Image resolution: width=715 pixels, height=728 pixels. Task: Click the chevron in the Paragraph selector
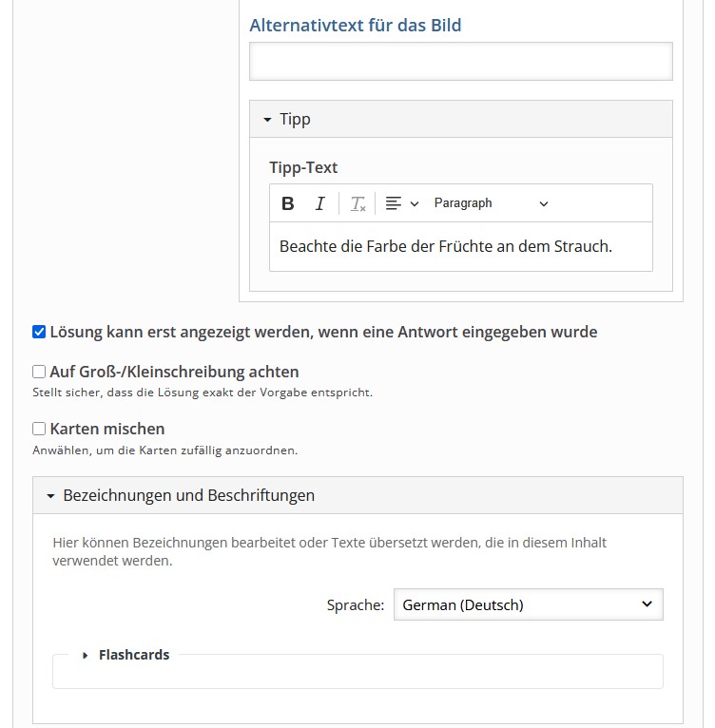544,203
